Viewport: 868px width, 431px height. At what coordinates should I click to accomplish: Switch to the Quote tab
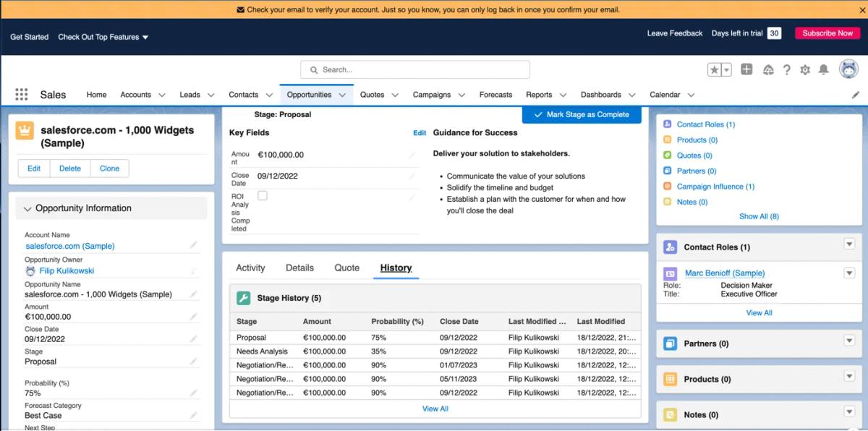(346, 268)
